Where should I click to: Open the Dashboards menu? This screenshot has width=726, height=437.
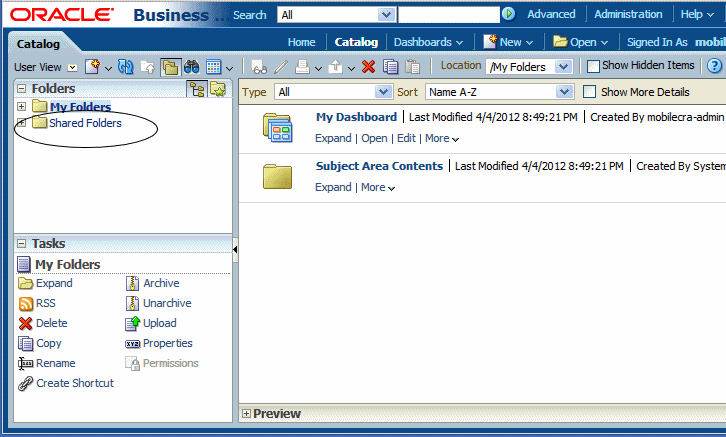click(428, 42)
